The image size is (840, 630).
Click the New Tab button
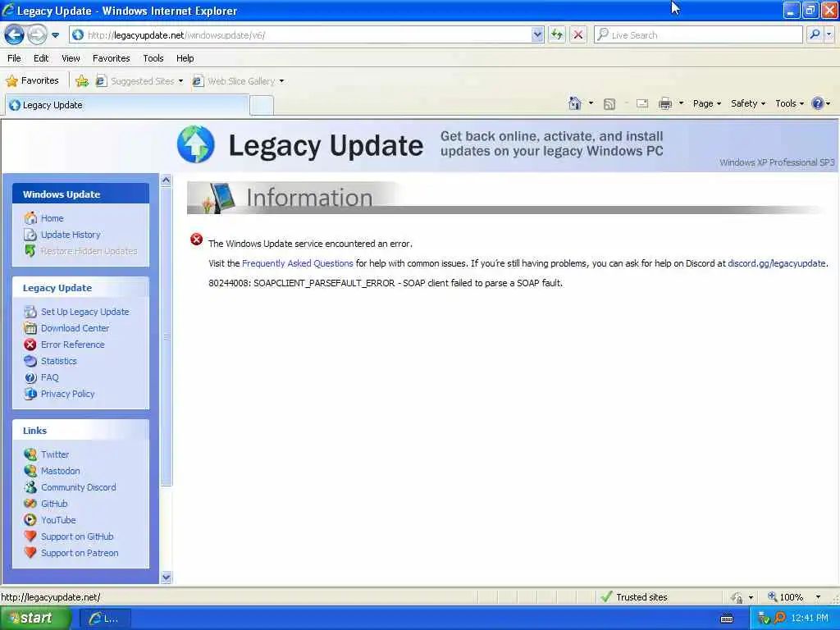coord(262,105)
